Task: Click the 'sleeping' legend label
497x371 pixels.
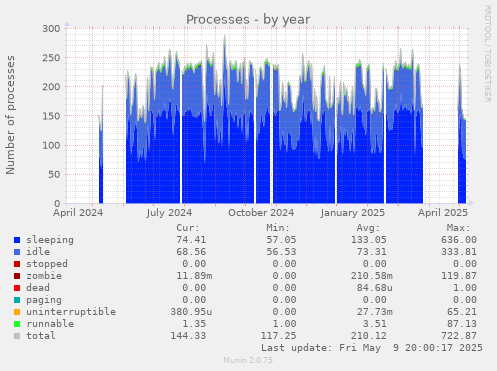Action: [x=50, y=240]
